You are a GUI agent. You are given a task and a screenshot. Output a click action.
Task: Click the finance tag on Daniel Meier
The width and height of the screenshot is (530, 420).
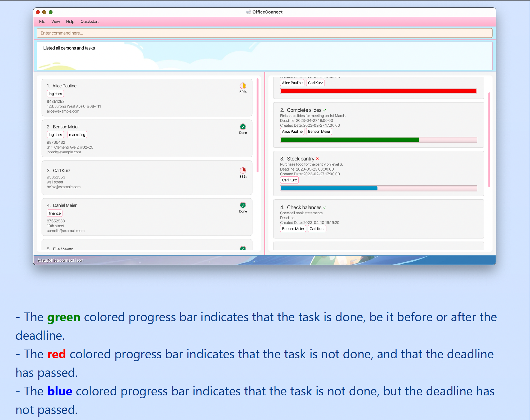55,213
